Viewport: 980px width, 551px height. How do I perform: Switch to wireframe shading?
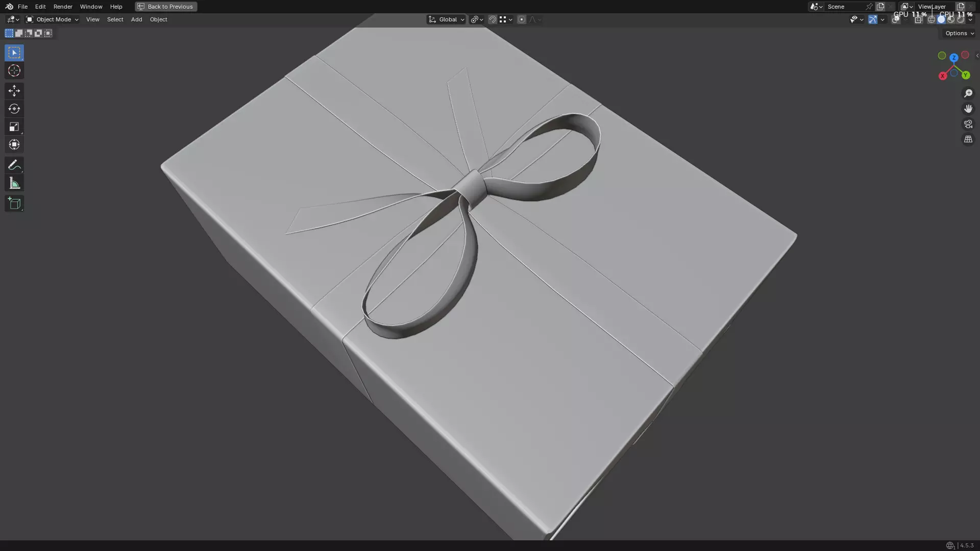pyautogui.click(x=932, y=19)
